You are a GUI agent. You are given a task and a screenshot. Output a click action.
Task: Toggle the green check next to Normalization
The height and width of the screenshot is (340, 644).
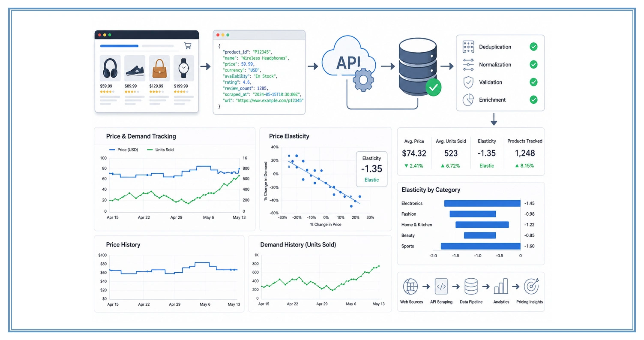pos(533,64)
